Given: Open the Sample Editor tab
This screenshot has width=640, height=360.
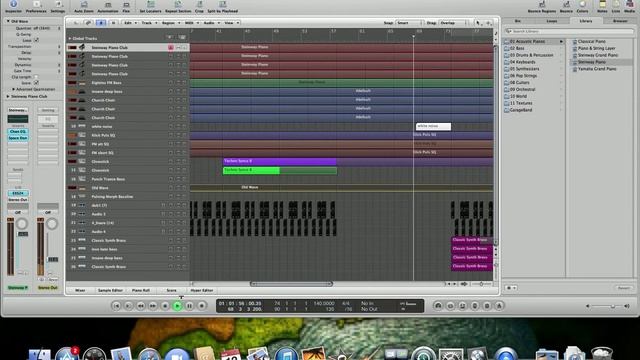Looking at the screenshot, I should [x=110, y=290].
